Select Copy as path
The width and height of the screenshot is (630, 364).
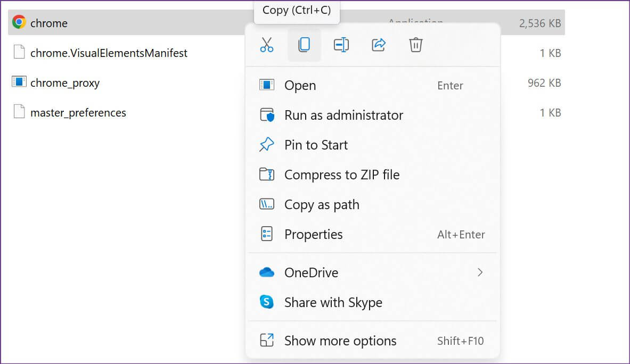pos(372,205)
